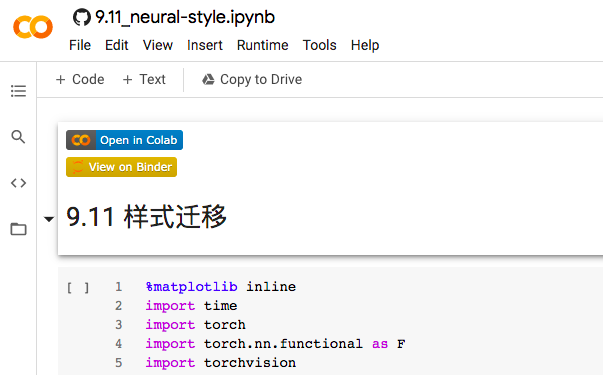Click the Open in Colab badge text

[x=138, y=140]
